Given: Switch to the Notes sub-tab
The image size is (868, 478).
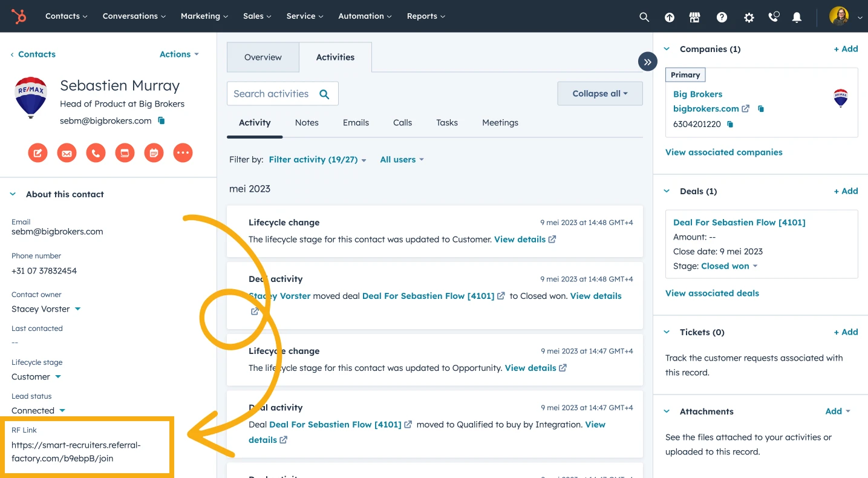Looking at the screenshot, I should coord(307,123).
